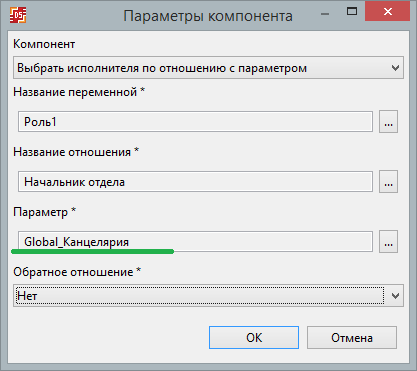Image resolution: width=417 pixels, height=371 pixels.
Task: Click the Роль1 variable name field
Action: point(195,122)
